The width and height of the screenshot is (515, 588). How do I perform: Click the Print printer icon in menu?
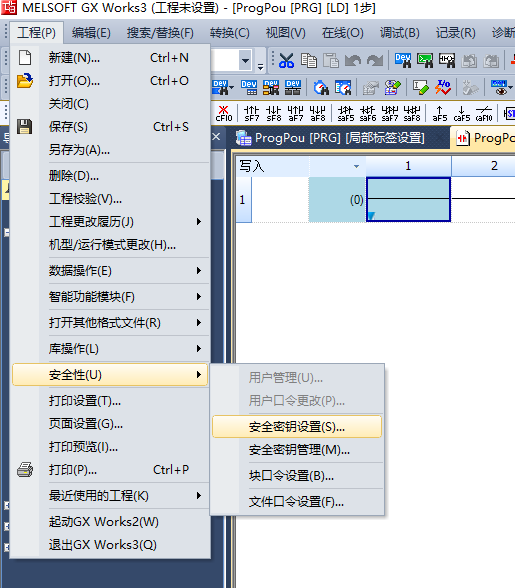pyautogui.click(x=25, y=470)
